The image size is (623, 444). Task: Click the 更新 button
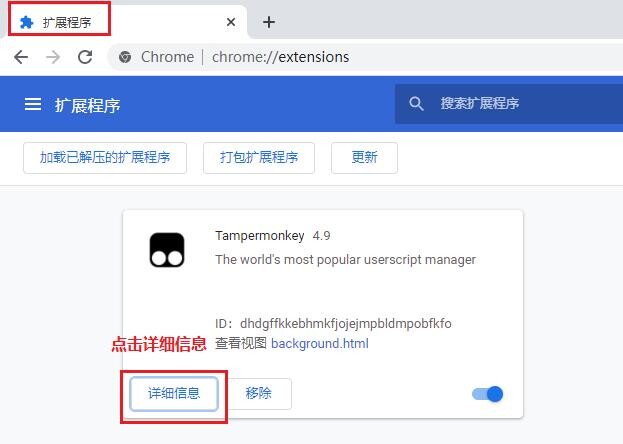click(364, 158)
